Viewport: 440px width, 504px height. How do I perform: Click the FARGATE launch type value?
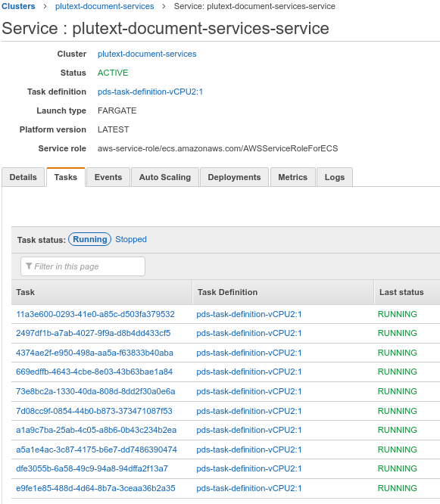point(117,110)
